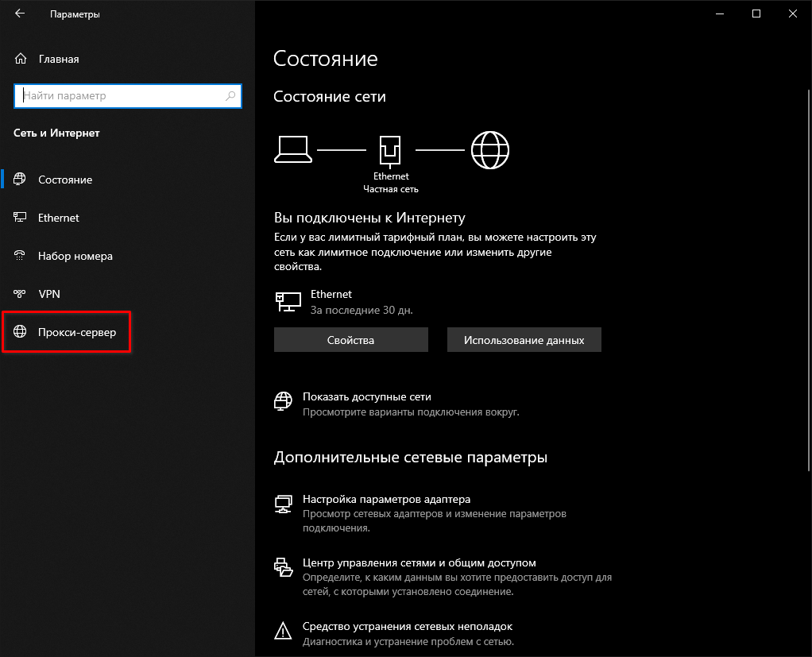812x657 pixels.
Task: Open Настройка параметров адаптера link
Action: click(386, 499)
